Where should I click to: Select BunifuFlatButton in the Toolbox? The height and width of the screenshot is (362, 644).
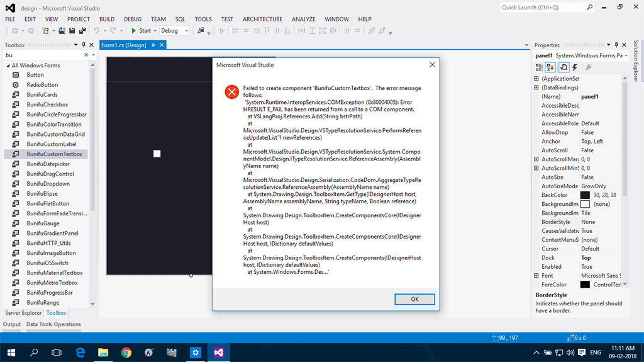(x=48, y=203)
